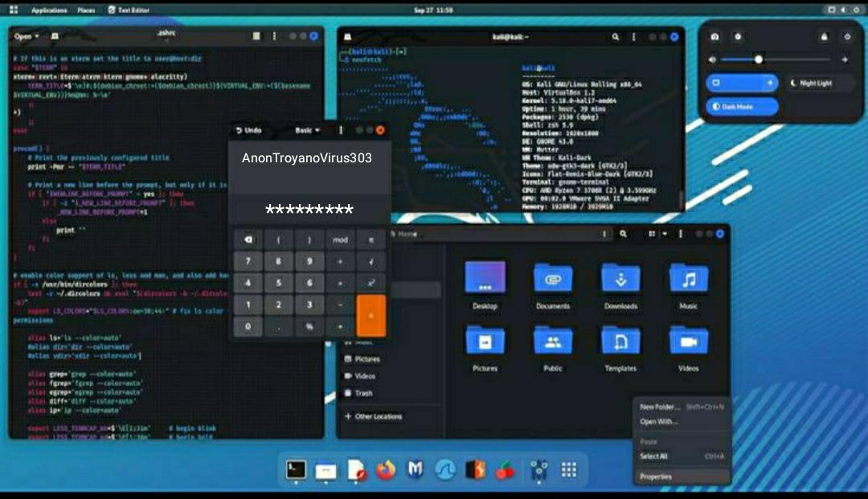The width and height of the screenshot is (868, 499).
Task: Open the Other Locations sidebar entry
Action: (374, 416)
